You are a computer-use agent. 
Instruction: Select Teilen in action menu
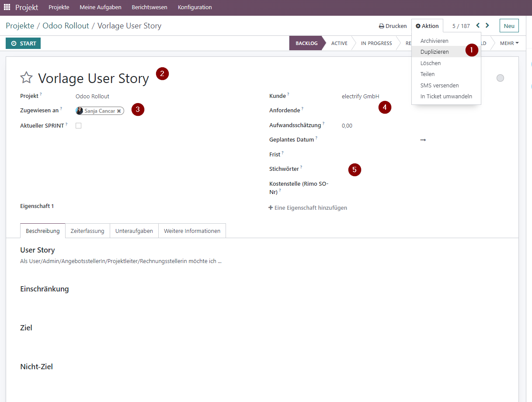click(446, 74)
